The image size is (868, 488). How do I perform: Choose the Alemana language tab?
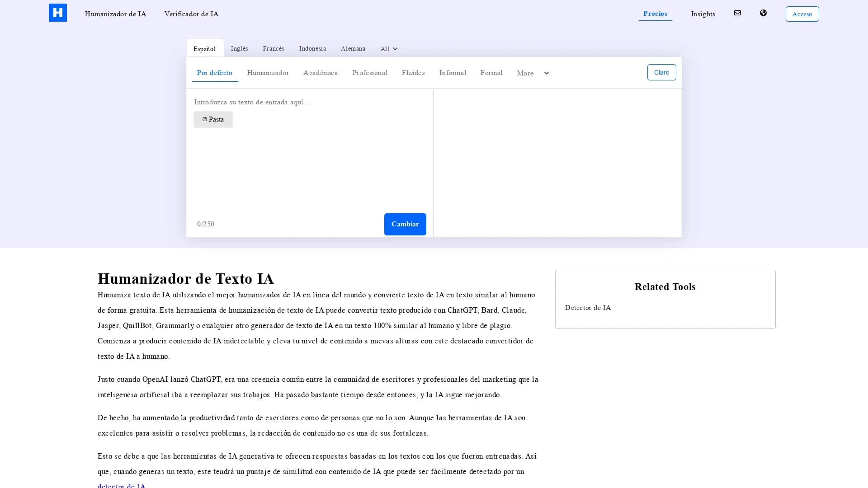[x=353, y=48]
